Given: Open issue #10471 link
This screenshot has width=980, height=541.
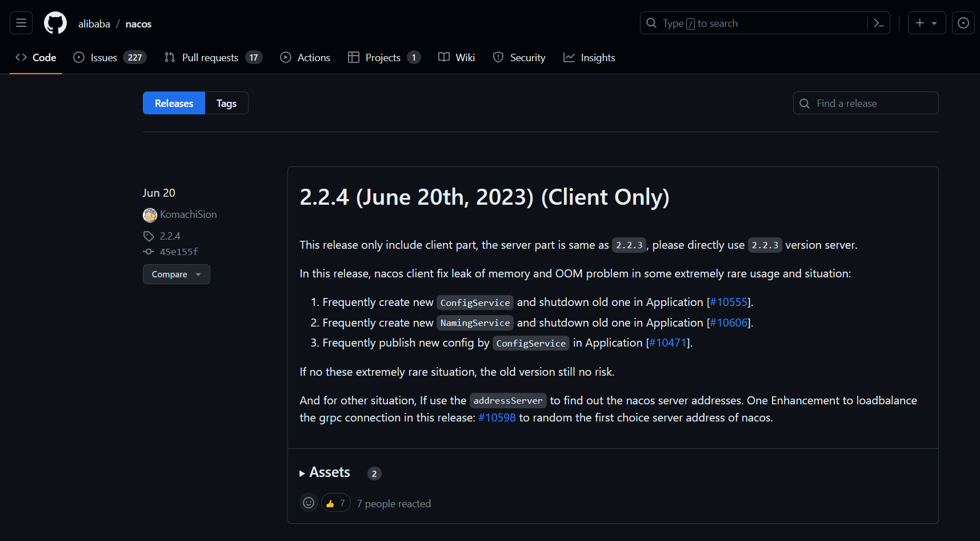Looking at the screenshot, I should [x=668, y=343].
